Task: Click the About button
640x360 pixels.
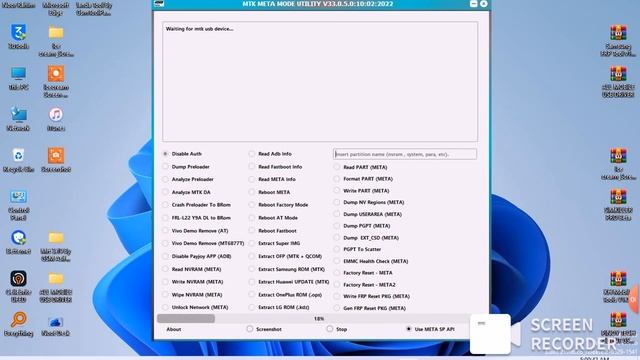Action: pyautogui.click(x=173, y=329)
